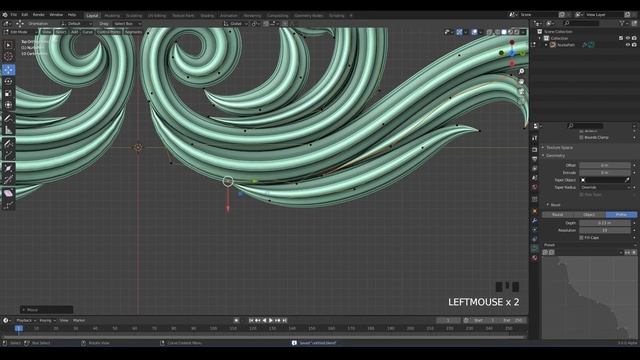The width and height of the screenshot is (640, 360).
Task: Expand the Texture Space panel
Action: pos(559,147)
